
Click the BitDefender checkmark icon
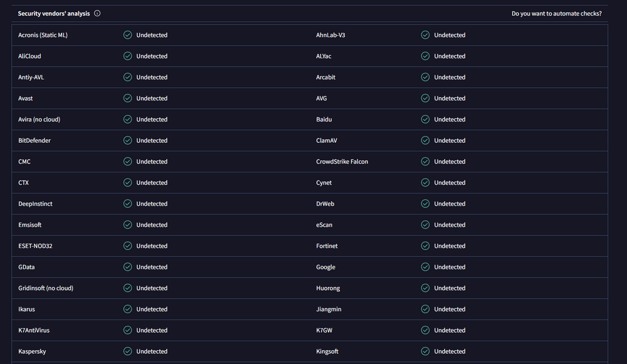tap(128, 140)
